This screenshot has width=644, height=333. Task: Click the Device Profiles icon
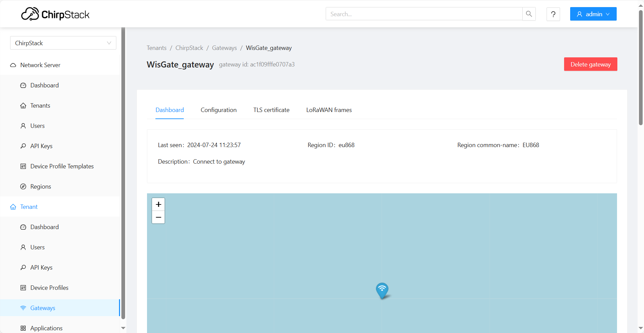23,288
